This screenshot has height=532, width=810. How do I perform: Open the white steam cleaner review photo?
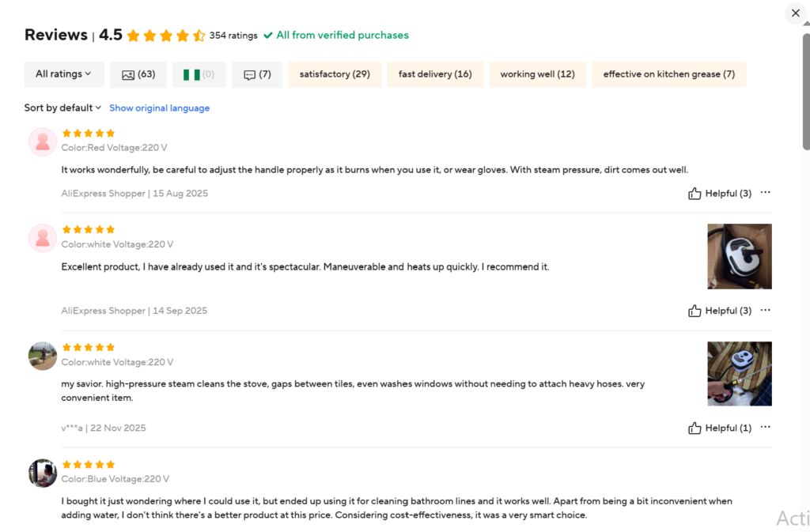[x=739, y=256]
